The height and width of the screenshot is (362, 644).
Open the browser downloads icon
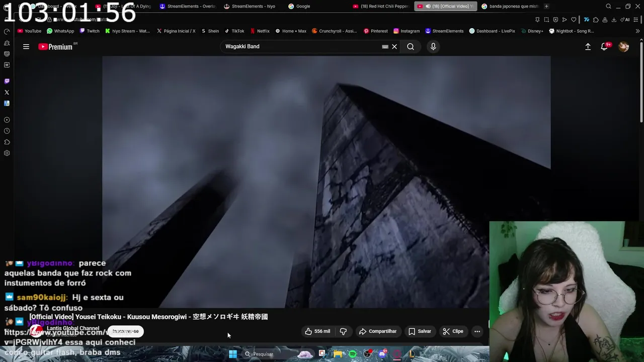[614, 20]
